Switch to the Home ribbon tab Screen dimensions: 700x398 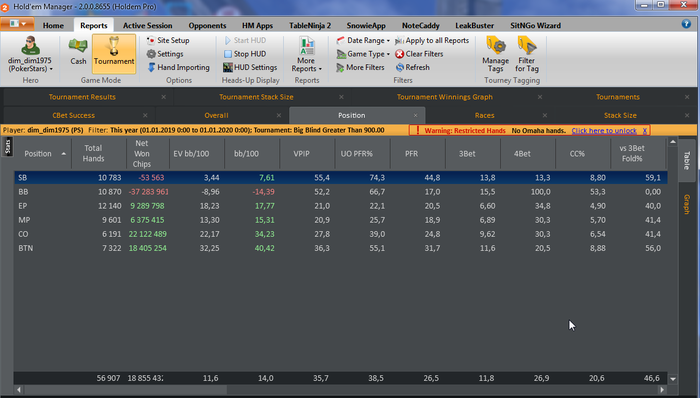pyautogui.click(x=53, y=25)
